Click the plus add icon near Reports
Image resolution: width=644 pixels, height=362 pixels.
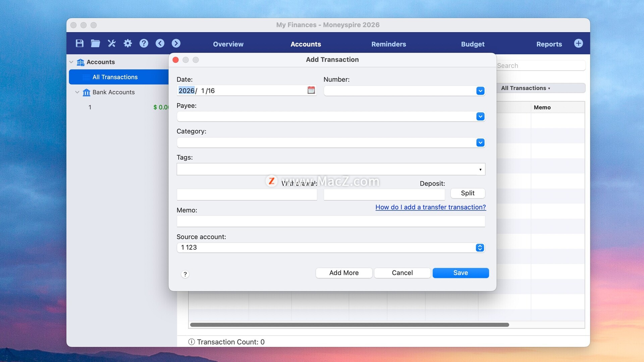(578, 43)
